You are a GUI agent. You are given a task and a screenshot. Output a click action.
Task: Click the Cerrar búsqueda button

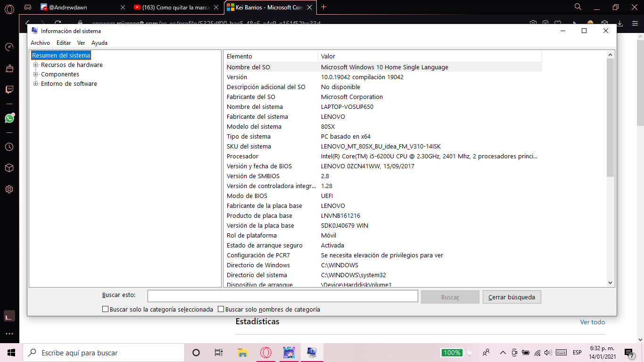512,297
